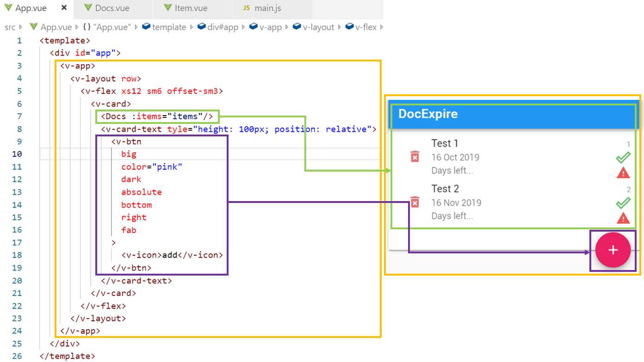Delete Test 2 using its trash icon
644x362 pixels.
tap(415, 202)
